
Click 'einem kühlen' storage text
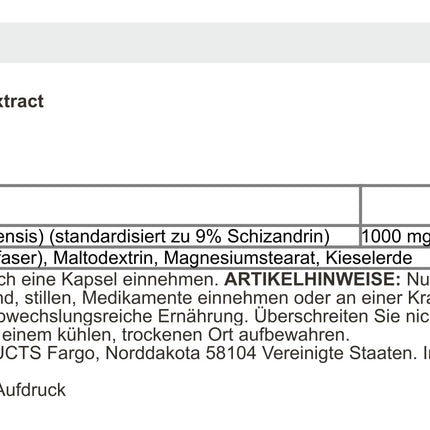(x=56, y=335)
